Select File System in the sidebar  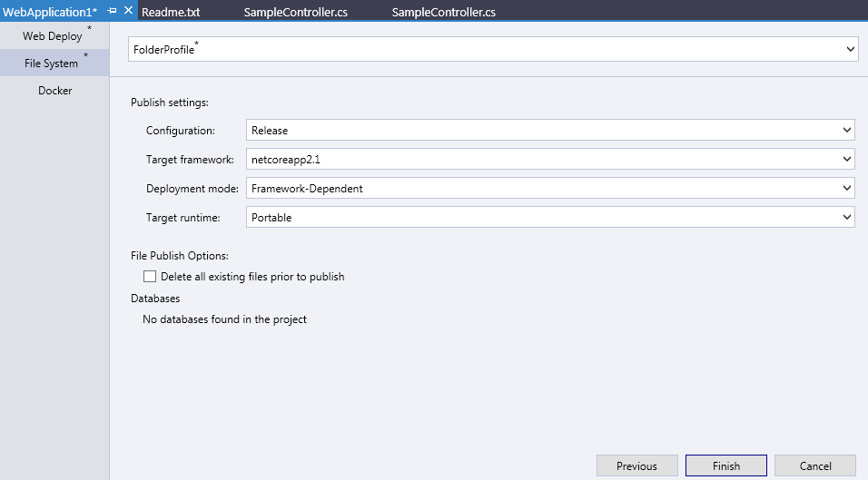click(54, 64)
